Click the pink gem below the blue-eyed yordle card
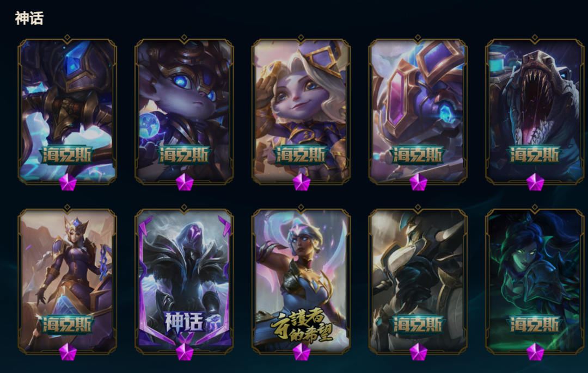 (185, 182)
